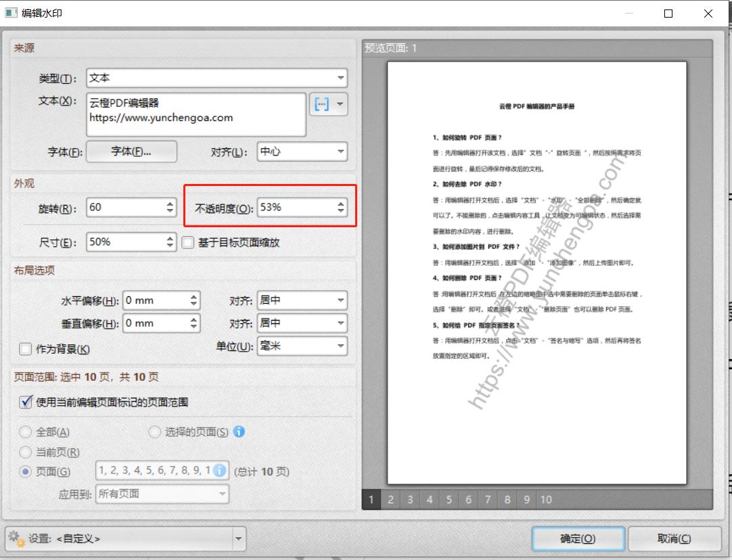Switch preview to page 10
This screenshot has height=560, width=732.
point(546,500)
